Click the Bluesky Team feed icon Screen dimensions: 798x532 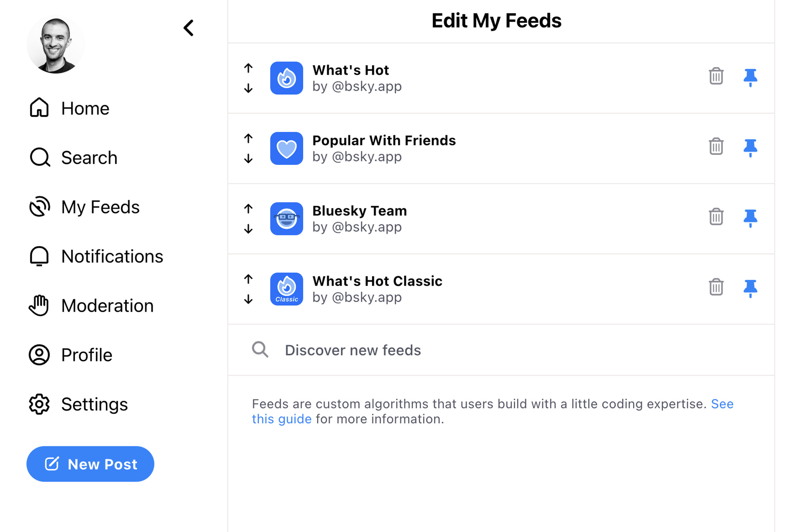click(x=288, y=218)
